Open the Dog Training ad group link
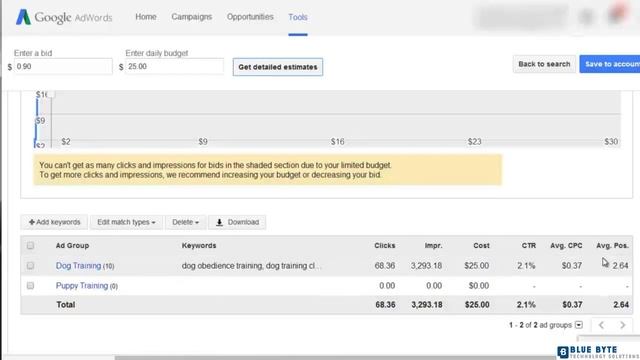Screen dimensions: 640x360 coord(78,266)
